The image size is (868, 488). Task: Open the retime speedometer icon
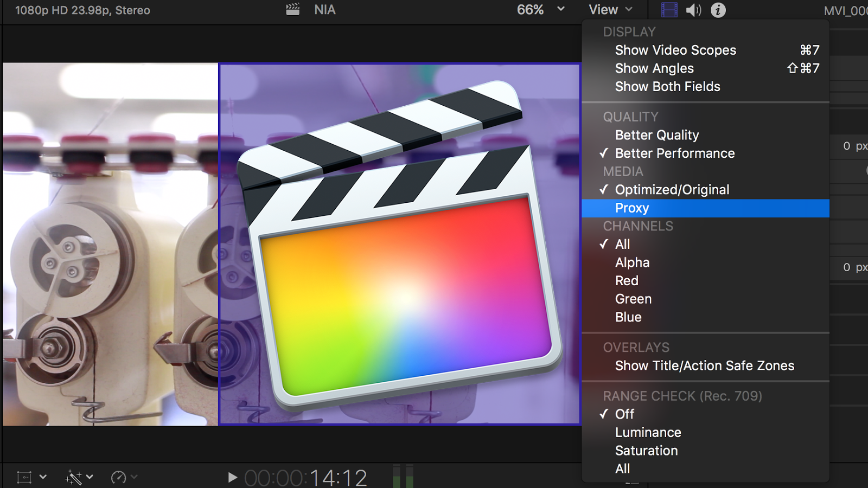(x=119, y=477)
